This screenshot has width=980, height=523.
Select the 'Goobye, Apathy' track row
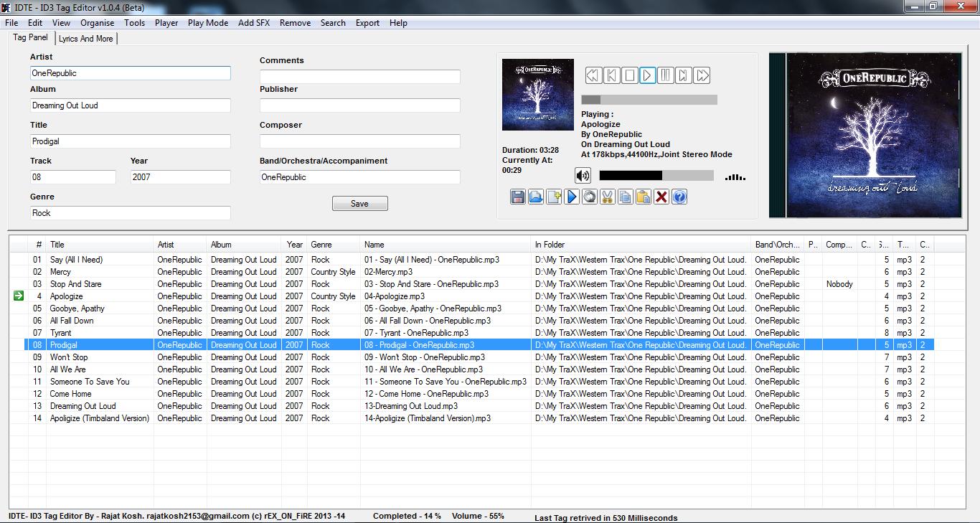click(x=471, y=308)
